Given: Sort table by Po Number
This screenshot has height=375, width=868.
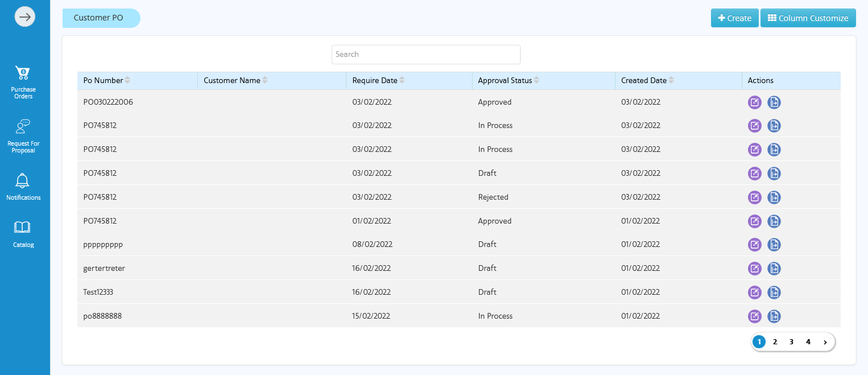Looking at the screenshot, I should [x=127, y=81].
